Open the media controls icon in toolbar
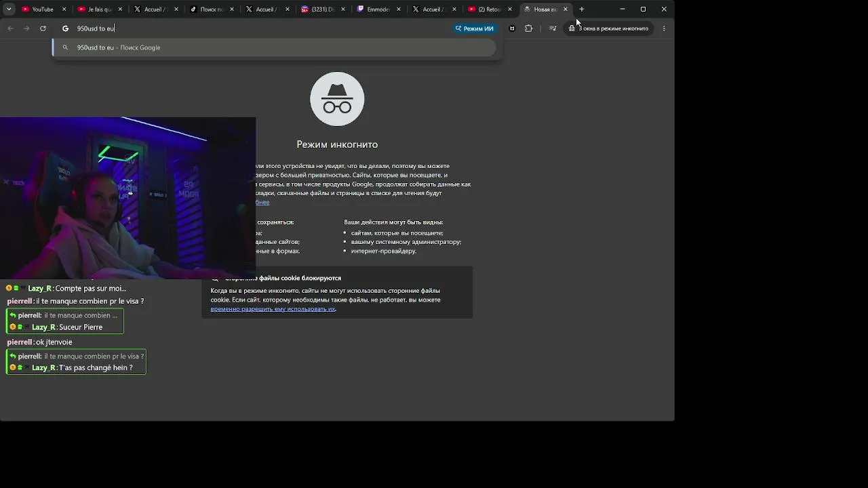 (553, 28)
